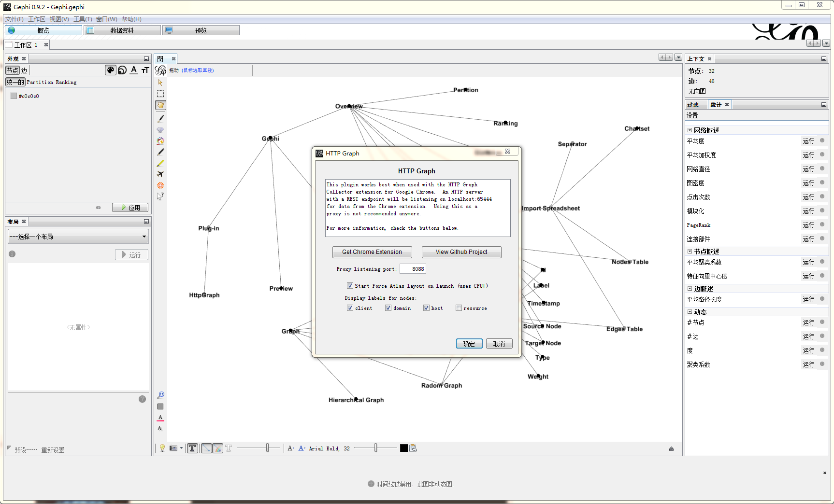Image resolution: width=834 pixels, height=504 pixels.
Task: Select the node painter brush tool
Action: [x=160, y=118]
